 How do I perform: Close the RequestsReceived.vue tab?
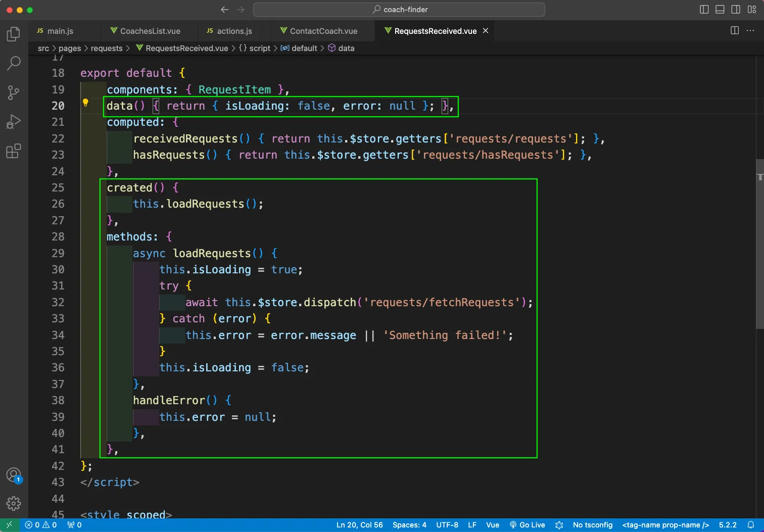coord(486,31)
